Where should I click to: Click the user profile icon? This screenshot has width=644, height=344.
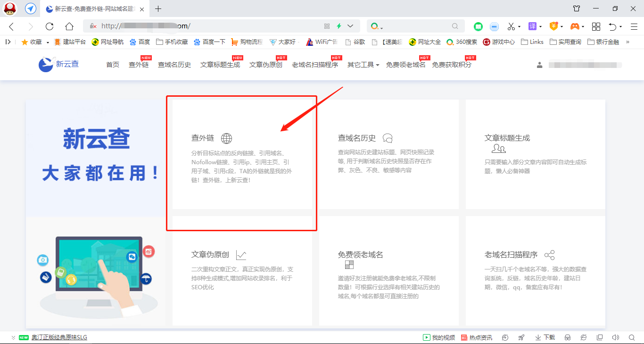[540, 65]
